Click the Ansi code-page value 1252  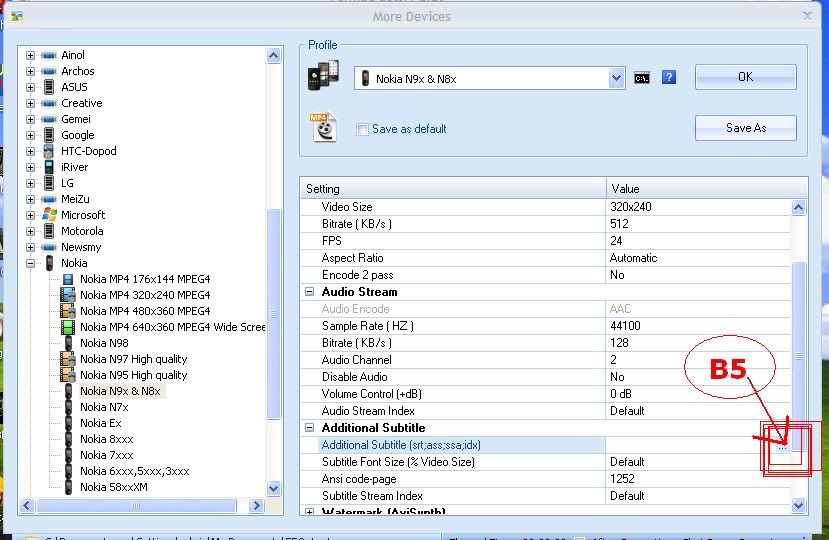622,479
